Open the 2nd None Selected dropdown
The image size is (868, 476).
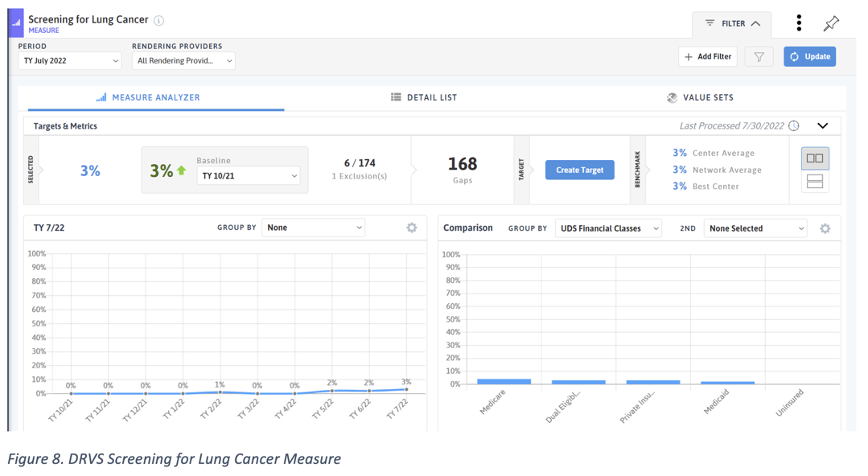click(755, 228)
